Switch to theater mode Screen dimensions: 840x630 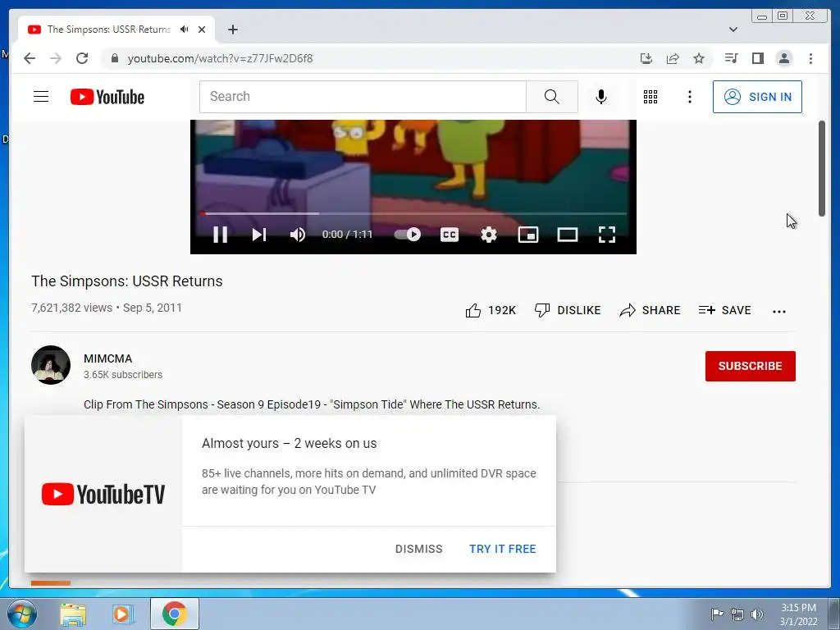point(568,235)
